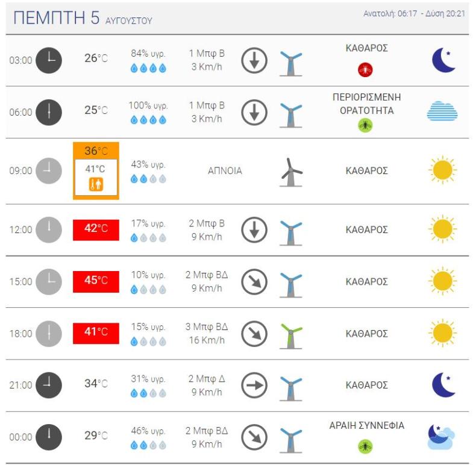Click the ΠΕΡΙΟΡΙΣΜΕΝΗ ΟΡΑΤΟΤΗΤΑ label

(367, 104)
